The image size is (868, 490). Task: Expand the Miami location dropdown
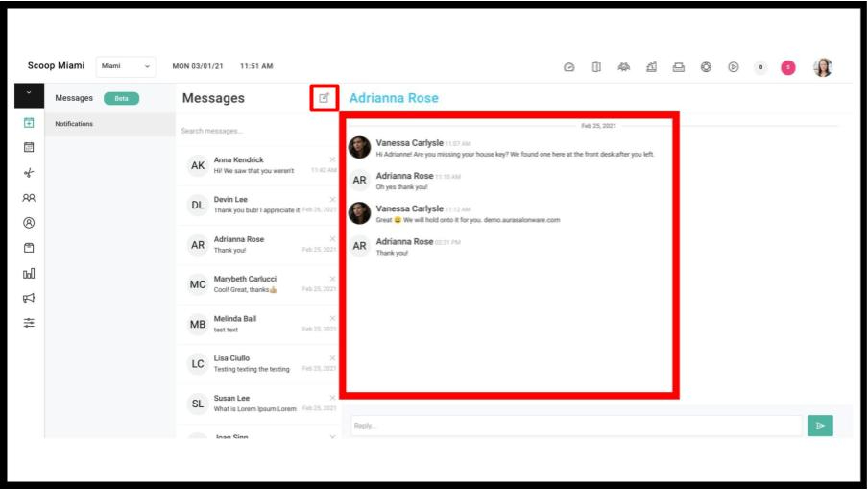coord(126,66)
